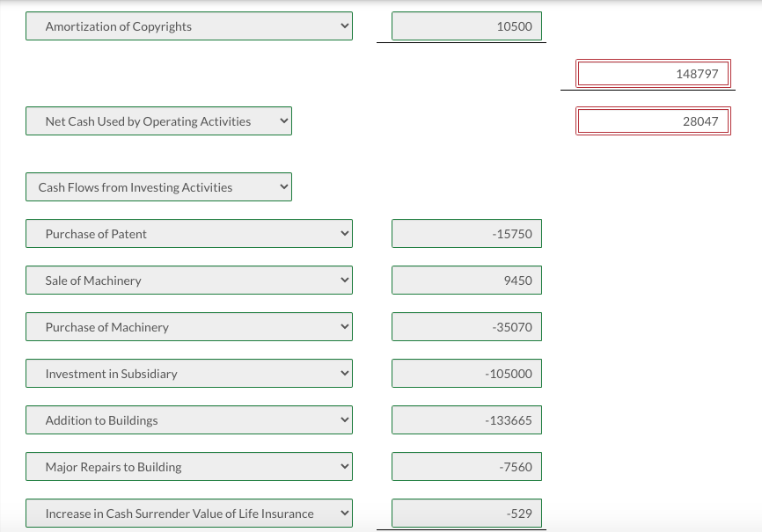Select the amount field showing -15750
This screenshot has height=532, width=762.
[466, 234]
